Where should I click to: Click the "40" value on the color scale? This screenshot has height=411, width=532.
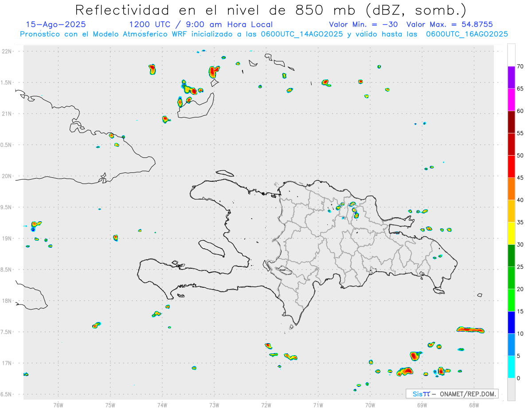pyautogui.click(x=520, y=200)
